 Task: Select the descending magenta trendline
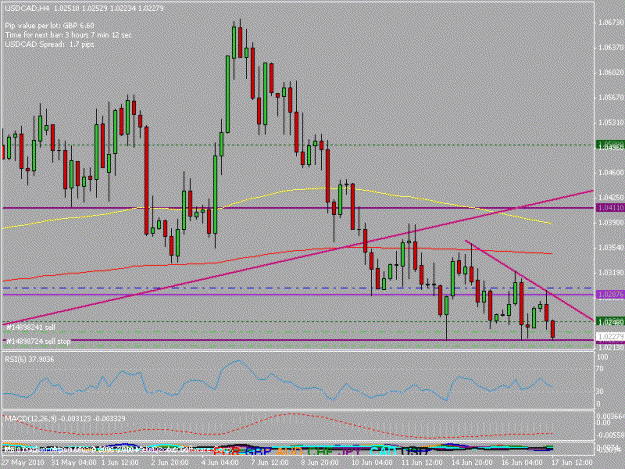click(x=529, y=281)
